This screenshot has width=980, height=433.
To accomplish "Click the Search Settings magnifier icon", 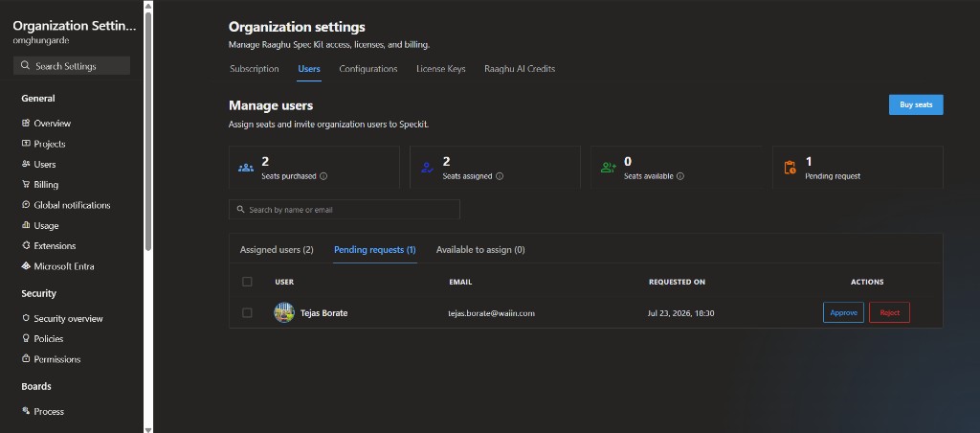I will point(25,66).
